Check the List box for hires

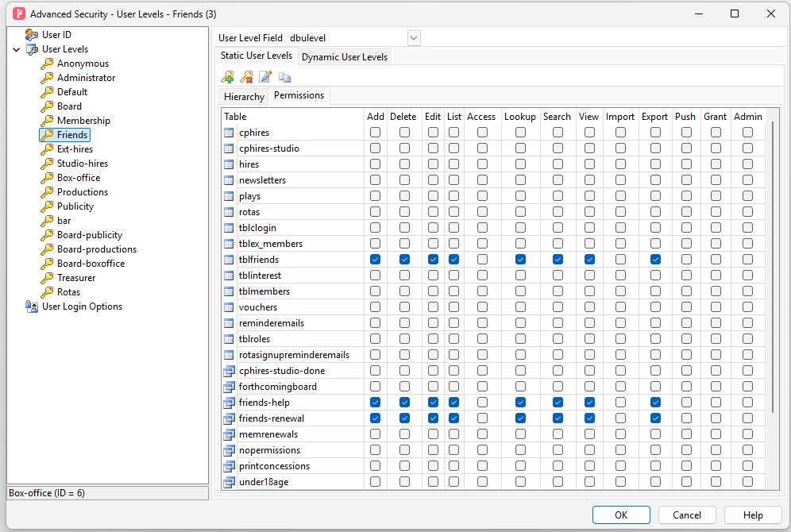pyautogui.click(x=453, y=164)
